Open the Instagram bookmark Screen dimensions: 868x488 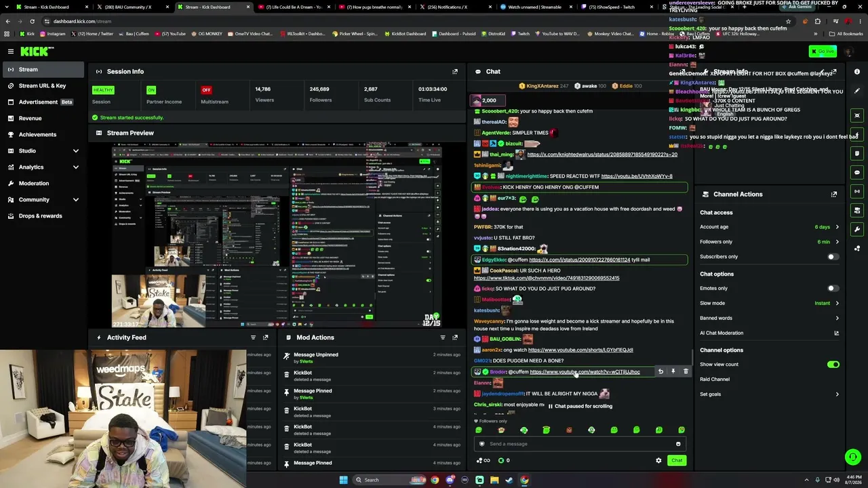click(x=53, y=33)
